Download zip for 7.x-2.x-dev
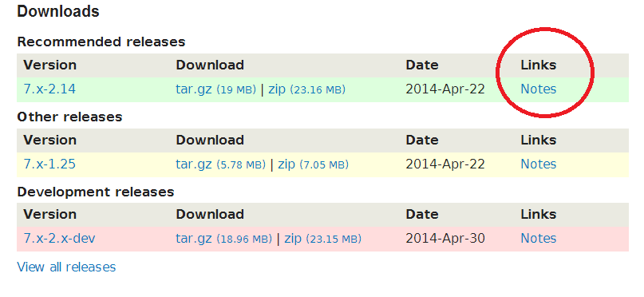Image resolution: width=644 pixels, height=297 pixels. (x=293, y=239)
